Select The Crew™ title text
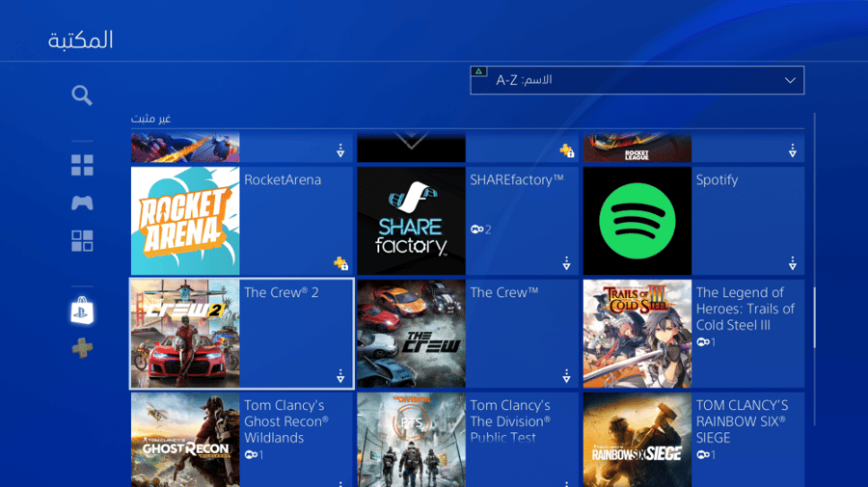The height and width of the screenshot is (487, 868). tap(503, 292)
